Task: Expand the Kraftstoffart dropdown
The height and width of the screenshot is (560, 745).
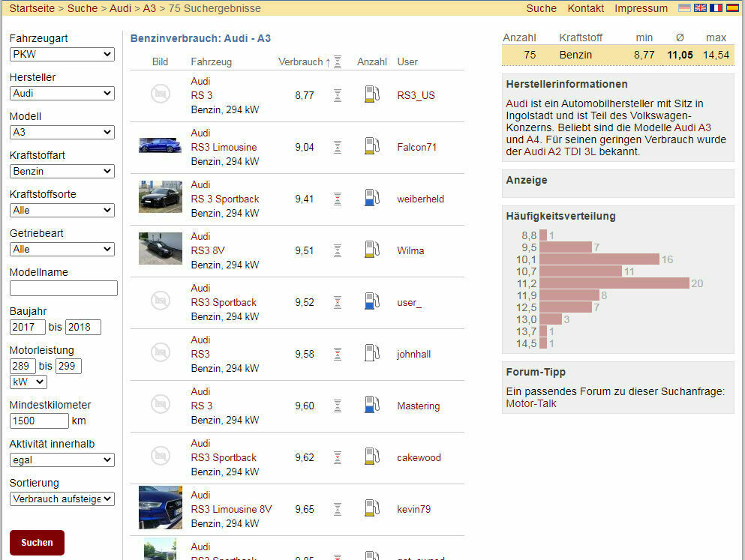Action: [x=62, y=172]
